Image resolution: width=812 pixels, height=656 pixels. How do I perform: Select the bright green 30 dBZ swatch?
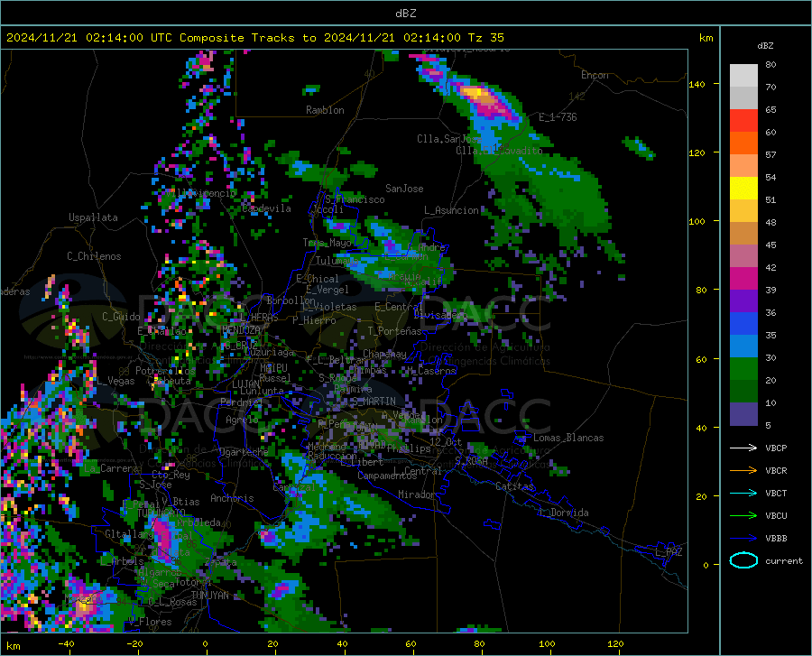[743, 369]
